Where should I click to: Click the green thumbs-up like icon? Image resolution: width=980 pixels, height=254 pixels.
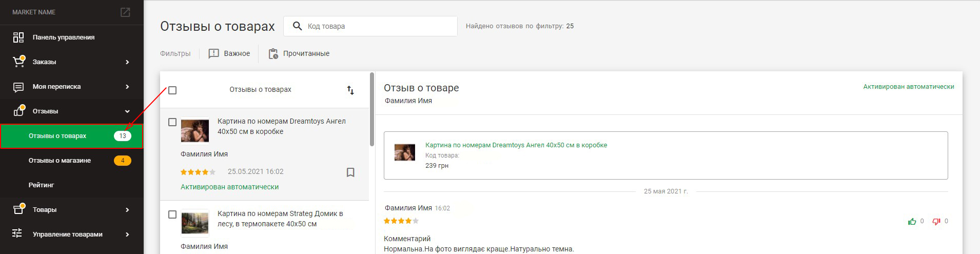point(912,222)
